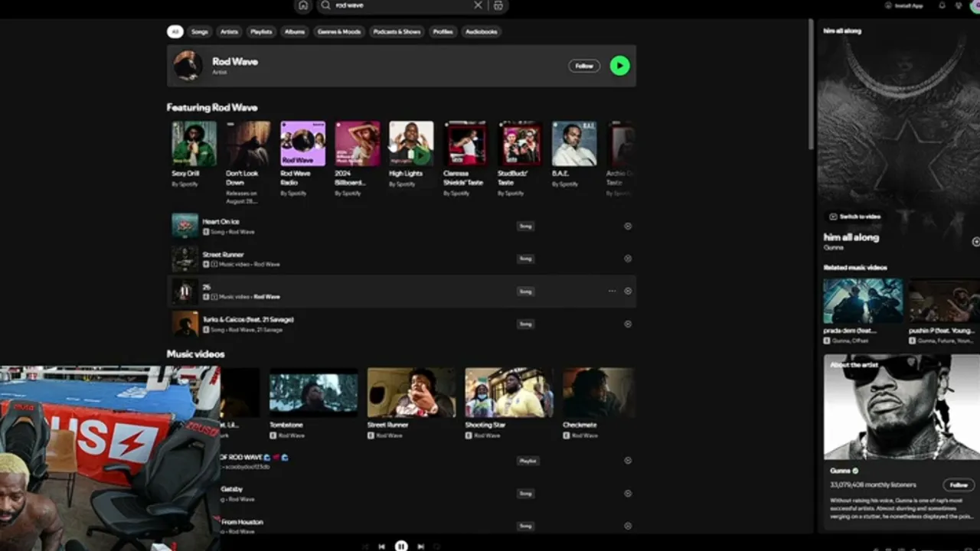Screen dimensions: 980x551
Task: Add Turks & Caicos to library
Action: (628, 324)
